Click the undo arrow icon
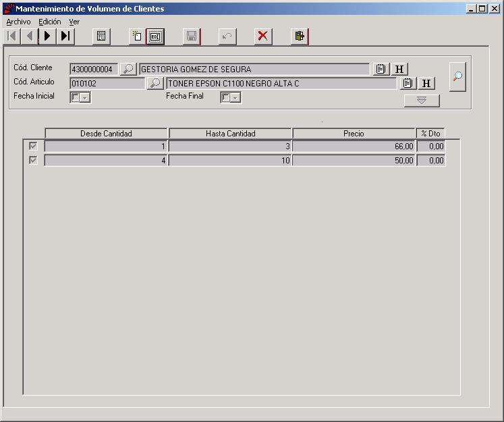 (x=227, y=36)
